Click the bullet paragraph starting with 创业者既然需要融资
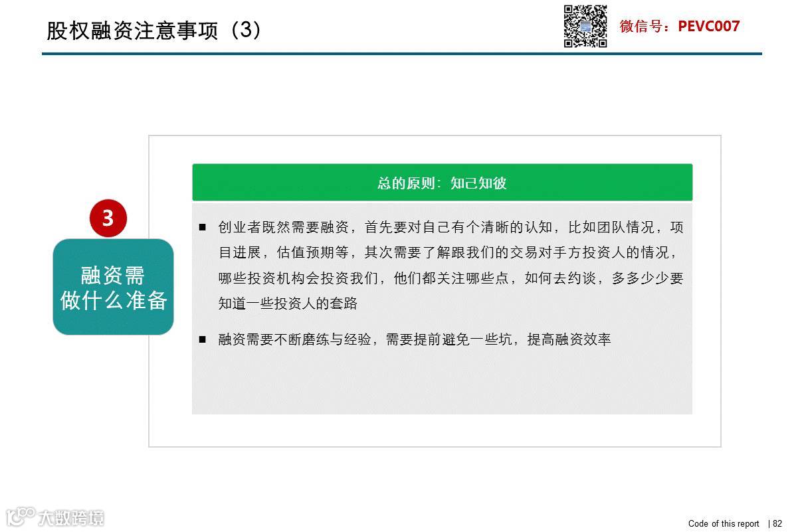The height and width of the screenshot is (532, 804). 451,266
